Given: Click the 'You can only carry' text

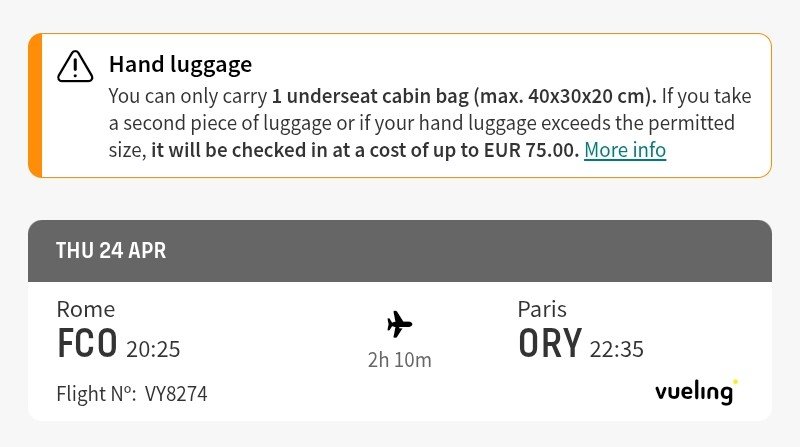Looking at the screenshot, I should [x=188, y=97].
